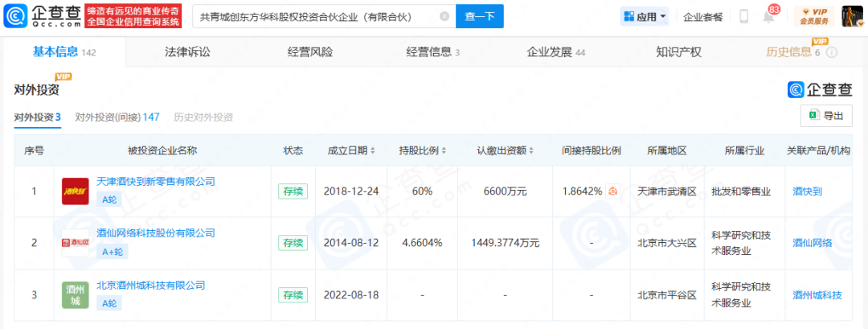Screen dimensions: 868x329
Task: Click A轮 tag under 北京酒州城
Action: tap(109, 303)
